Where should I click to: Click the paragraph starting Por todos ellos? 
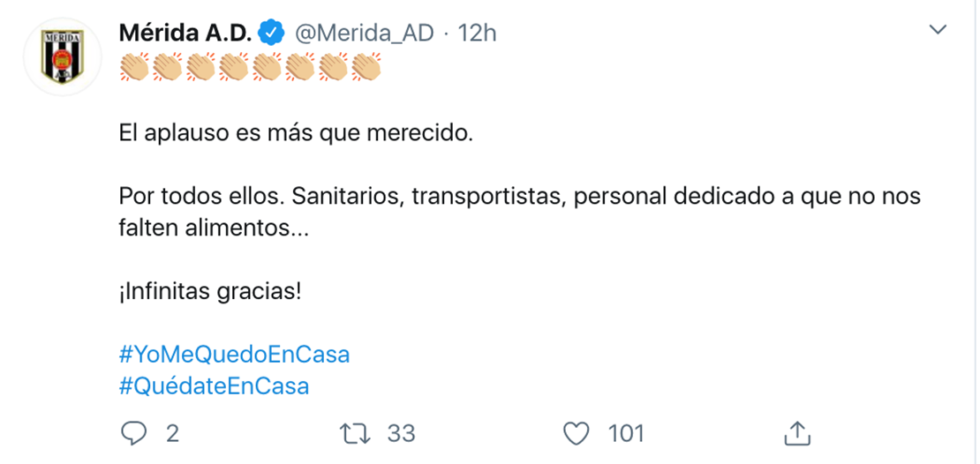pos(520,213)
